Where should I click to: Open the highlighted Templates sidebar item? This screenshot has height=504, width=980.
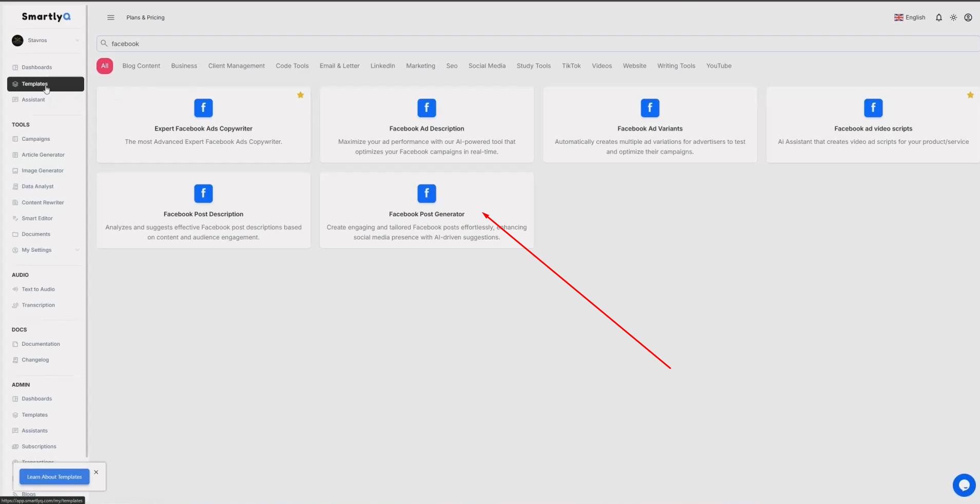[x=46, y=84]
